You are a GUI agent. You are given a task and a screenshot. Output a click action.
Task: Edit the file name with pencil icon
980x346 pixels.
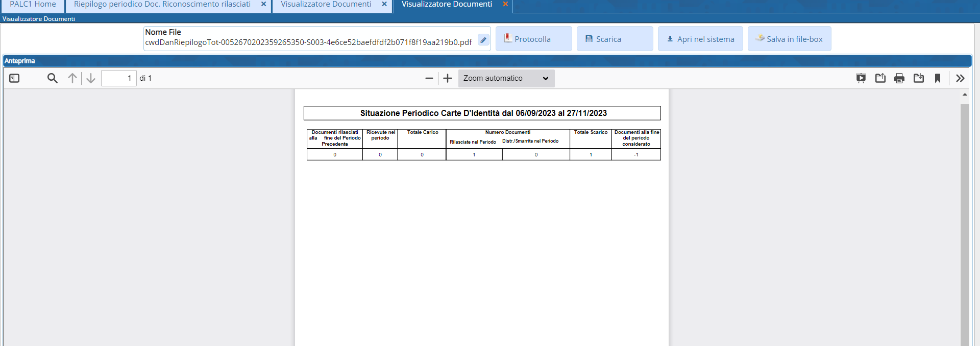[x=483, y=40]
